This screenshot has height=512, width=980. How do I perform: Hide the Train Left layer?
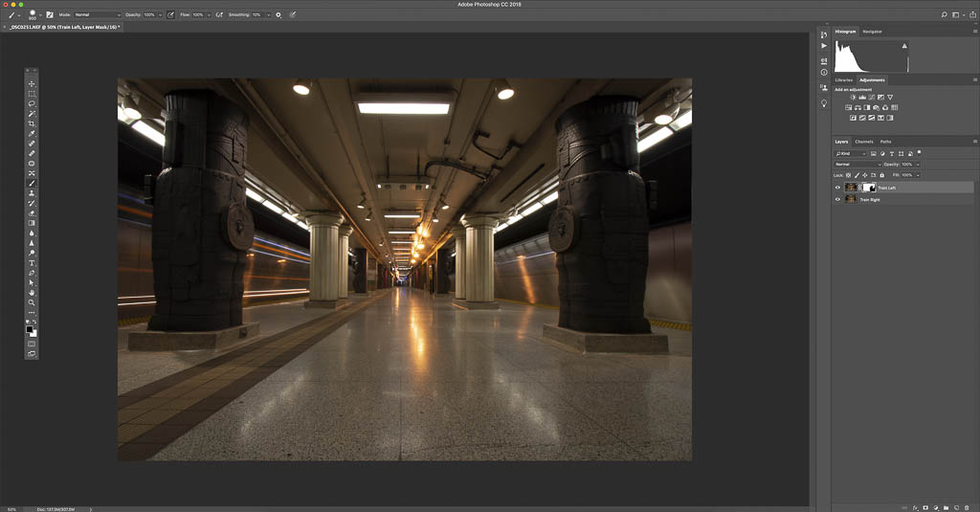[x=837, y=188]
